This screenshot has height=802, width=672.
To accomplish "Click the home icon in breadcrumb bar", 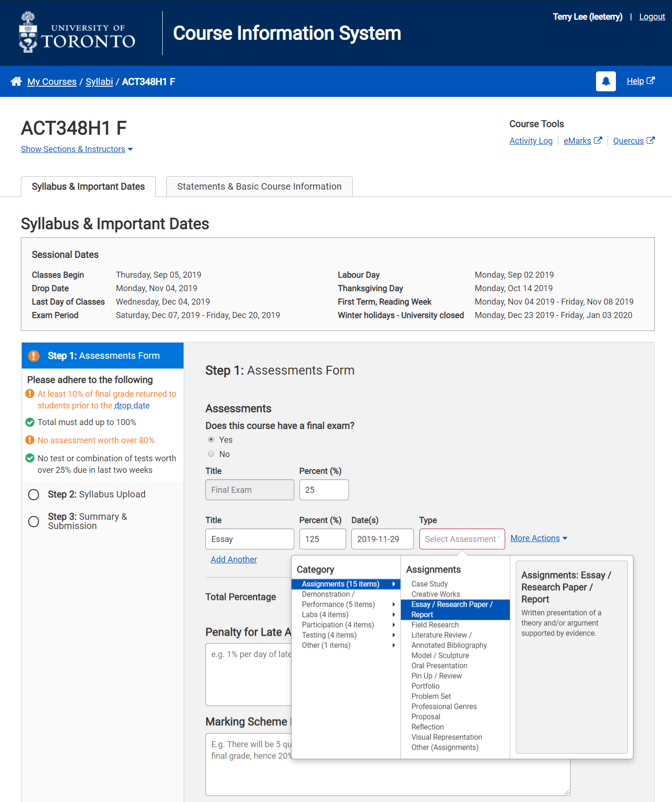I will (16, 82).
